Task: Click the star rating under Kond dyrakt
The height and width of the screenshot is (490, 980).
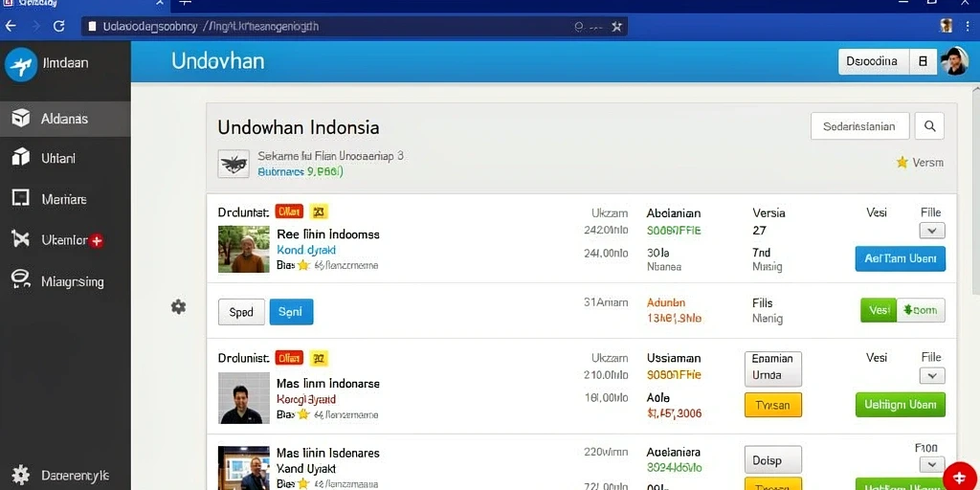Action: pos(303,265)
